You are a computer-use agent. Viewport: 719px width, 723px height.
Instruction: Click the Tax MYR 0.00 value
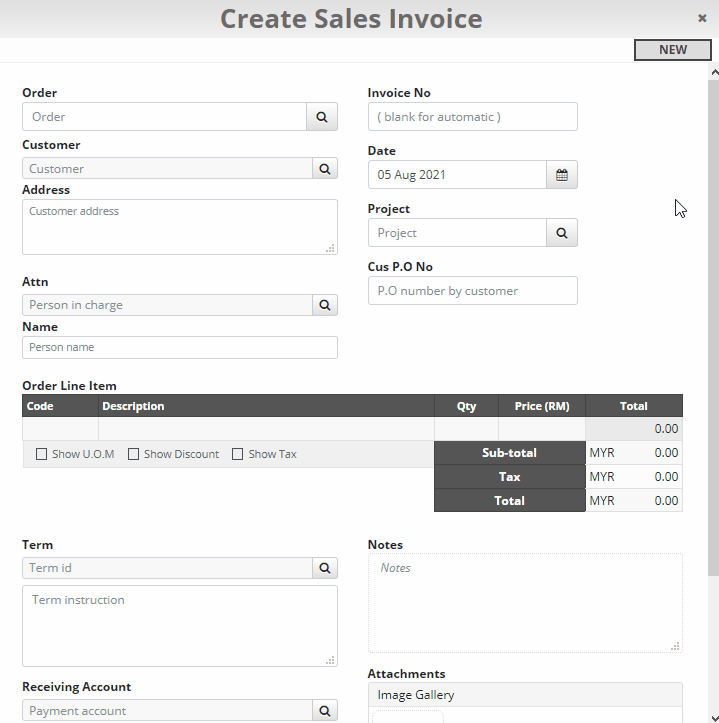634,477
